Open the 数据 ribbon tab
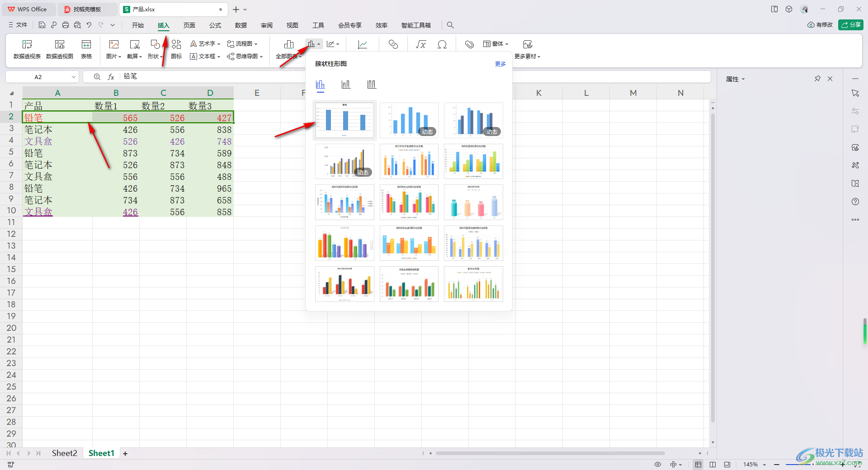 pos(241,25)
